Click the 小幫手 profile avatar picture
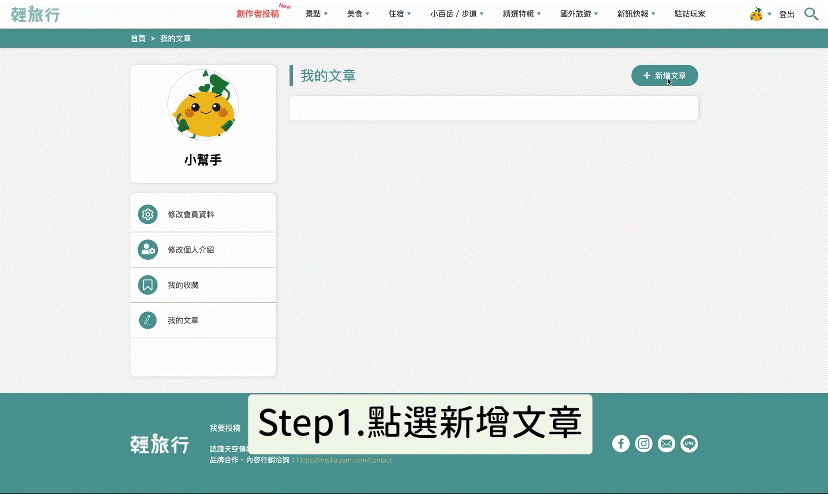Viewport: 828px width, 494px height. 203,105
